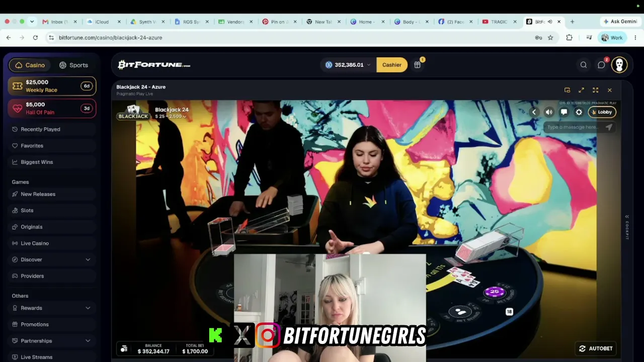Expand the Rewards section
This screenshot has height=362, width=644.
(x=51, y=308)
